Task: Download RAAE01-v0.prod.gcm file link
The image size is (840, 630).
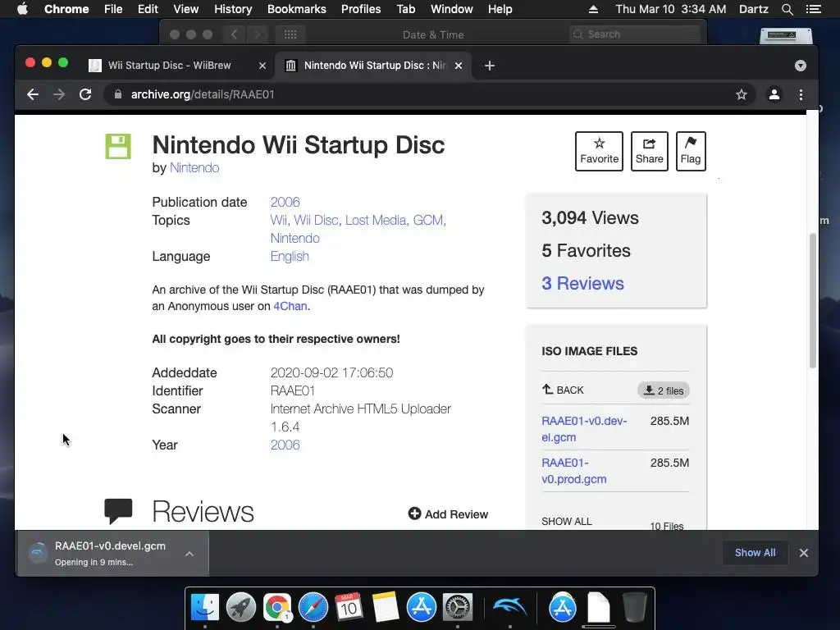Action: pos(573,471)
